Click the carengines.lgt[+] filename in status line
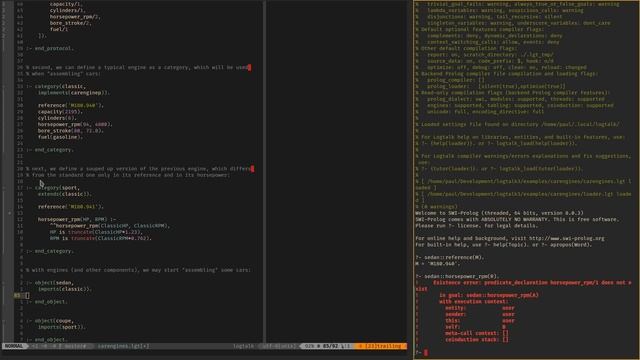The image size is (640, 360). (x=123, y=346)
